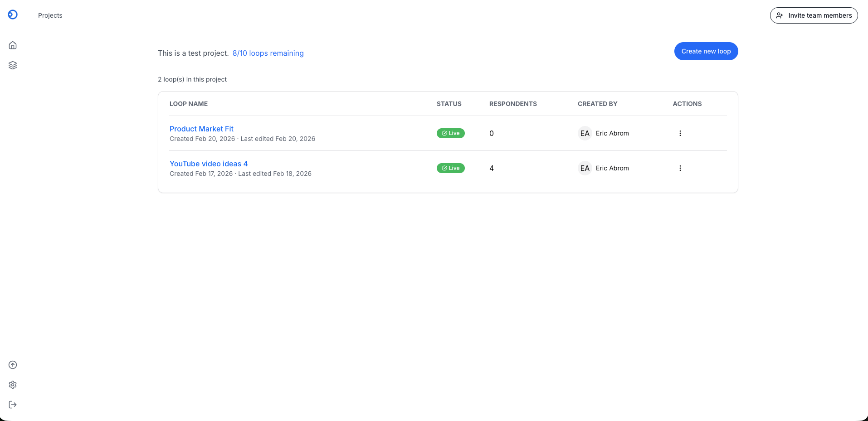Viewport: 868px width, 421px height.
Task: Click the logout icon at the sidebar bottom
Action: (12, 405)
